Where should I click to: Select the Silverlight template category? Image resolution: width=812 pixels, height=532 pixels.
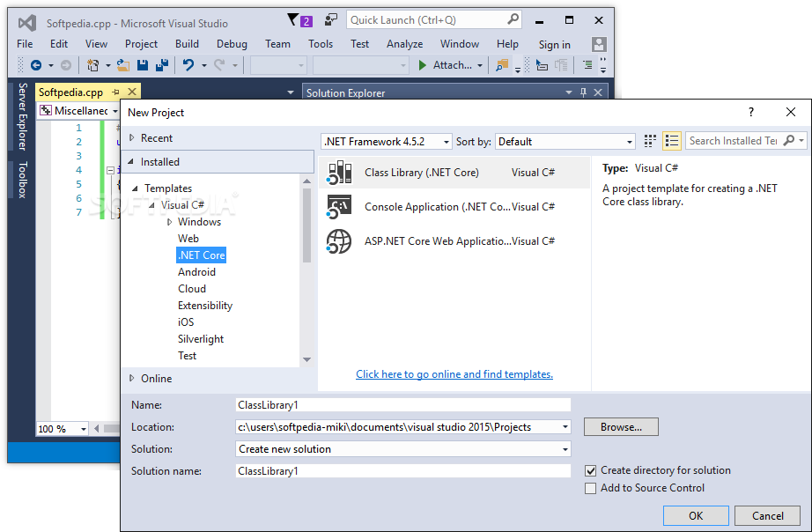click(x=201, y=339)
